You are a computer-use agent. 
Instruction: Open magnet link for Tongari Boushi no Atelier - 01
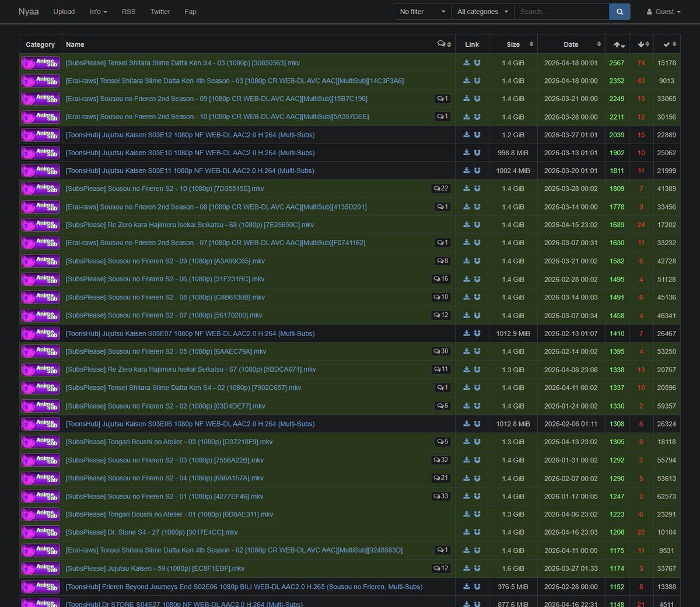tap(477, 514)
